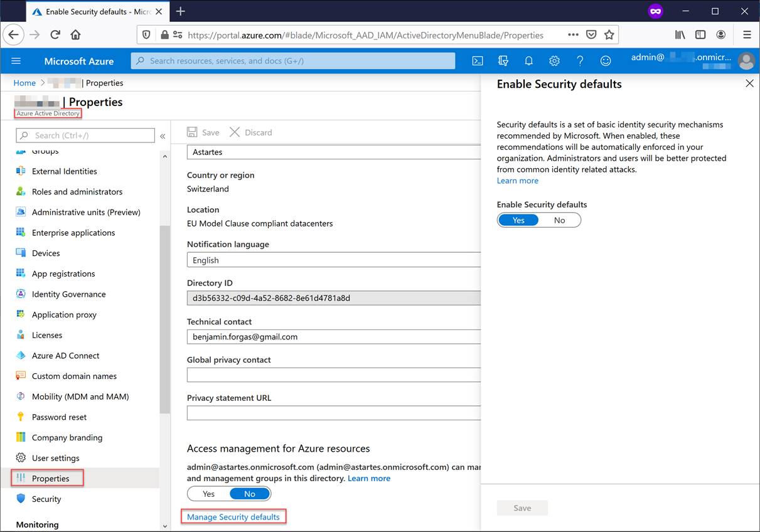Open the Licenses menu item
760x532 pixels.
(x=47, y=335)
